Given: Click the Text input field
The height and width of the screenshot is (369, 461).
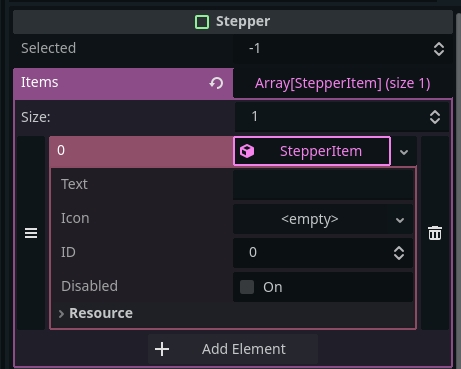Looking at the screenshot, I should click(x=323, y=185).
